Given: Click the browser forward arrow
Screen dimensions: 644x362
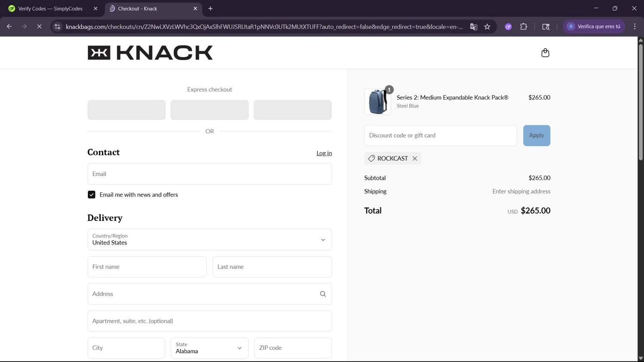Looking at the screenshot, I should (24, 27).
